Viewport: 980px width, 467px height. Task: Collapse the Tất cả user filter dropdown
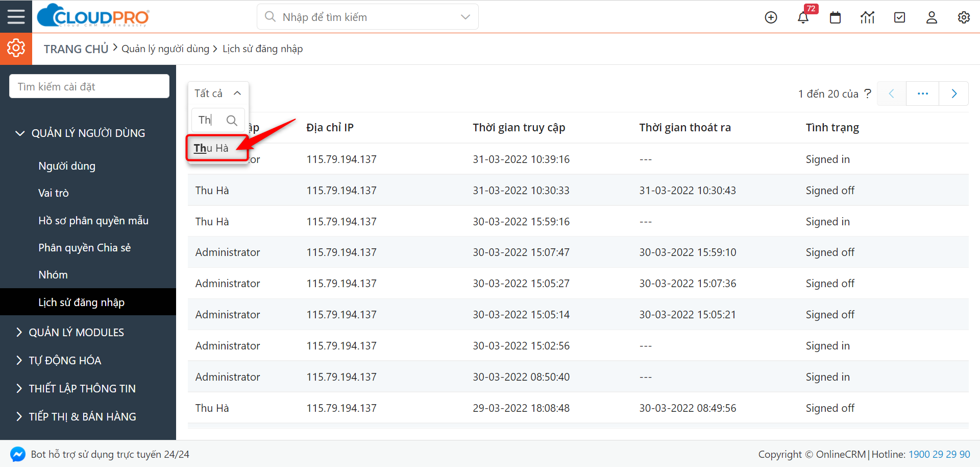[x=218, y=94]
